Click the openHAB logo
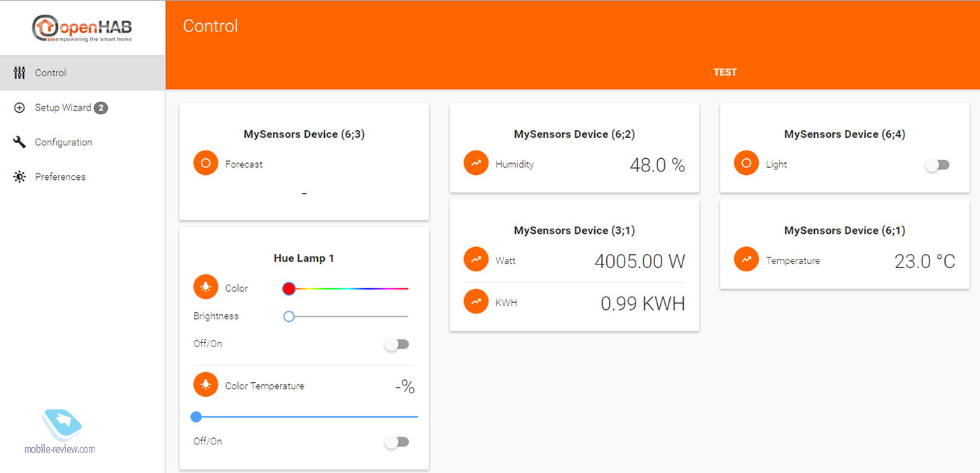This screenshot has width=980, height=473. coord(82,29)
